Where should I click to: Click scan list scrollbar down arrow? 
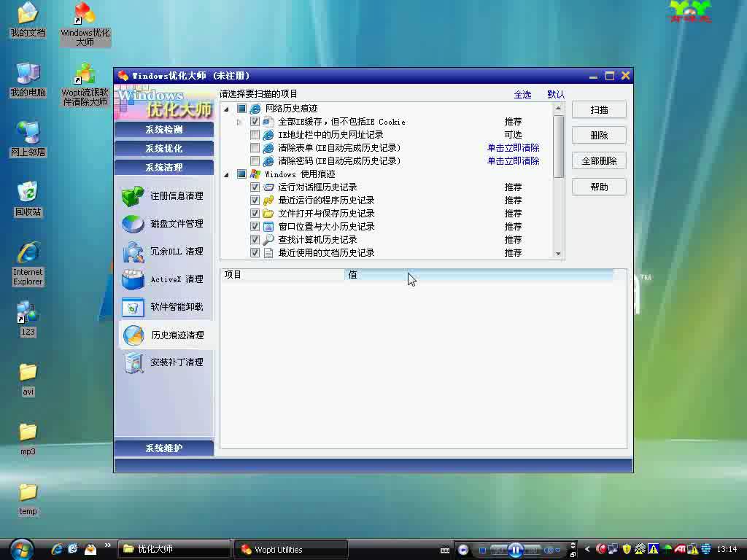click(558, 254)
